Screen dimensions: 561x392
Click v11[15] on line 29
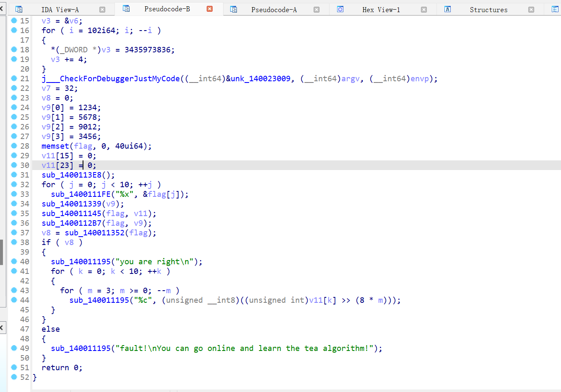[x=57, y=156]
